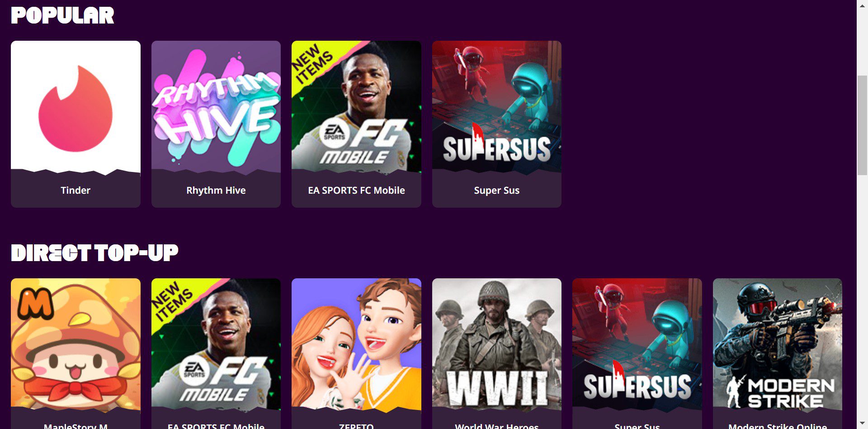Click the MapleStory M label

tap(75, 426)
